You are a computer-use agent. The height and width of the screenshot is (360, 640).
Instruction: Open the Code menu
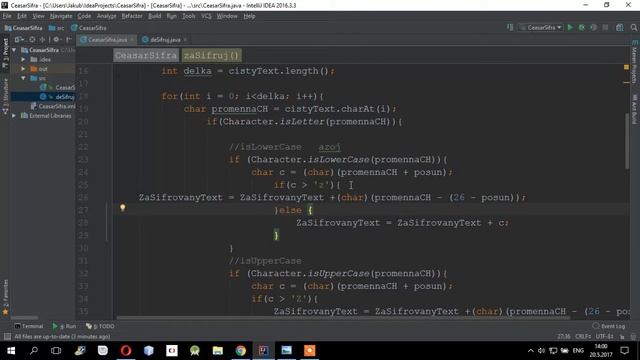(84, 16)
